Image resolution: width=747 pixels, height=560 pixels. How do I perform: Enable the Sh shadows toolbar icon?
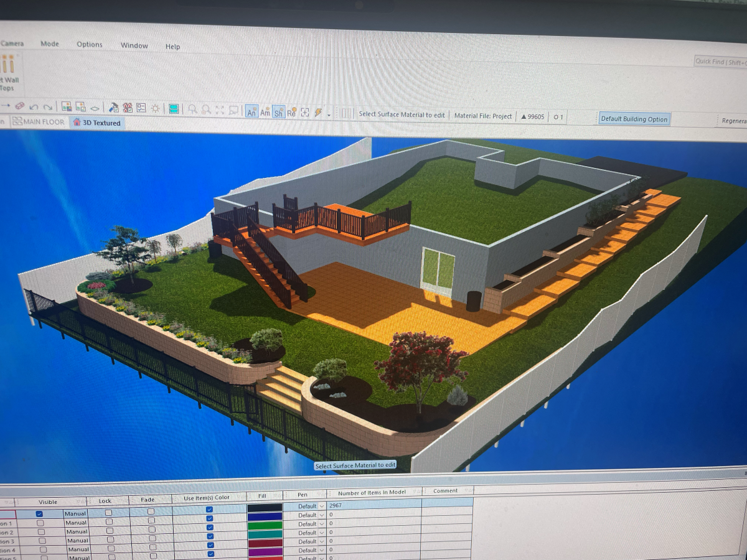click(x=278, y=113)
